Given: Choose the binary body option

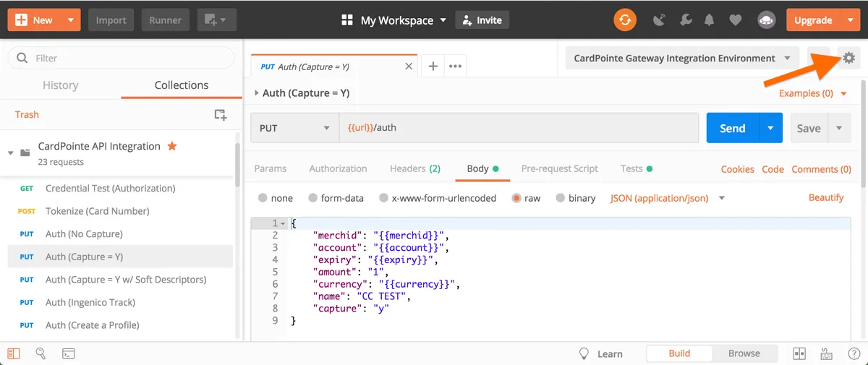Looking at the screenshot, I should (561, 198).
